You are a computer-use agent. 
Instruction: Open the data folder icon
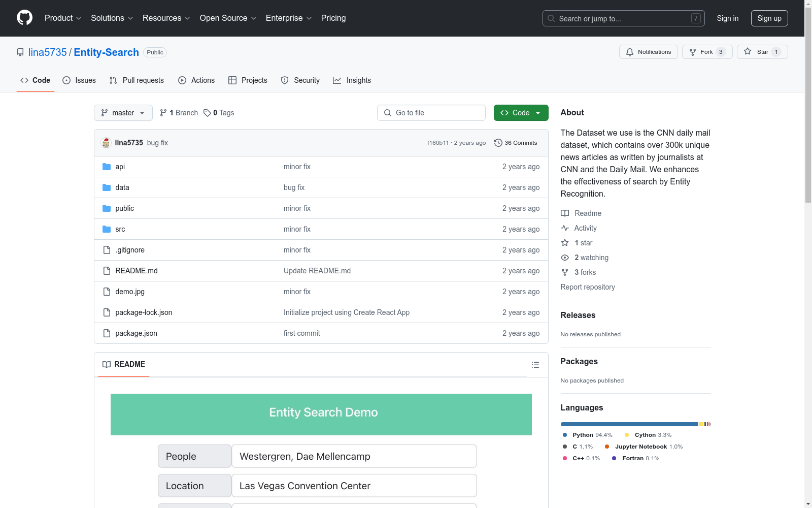pos(107,187)
